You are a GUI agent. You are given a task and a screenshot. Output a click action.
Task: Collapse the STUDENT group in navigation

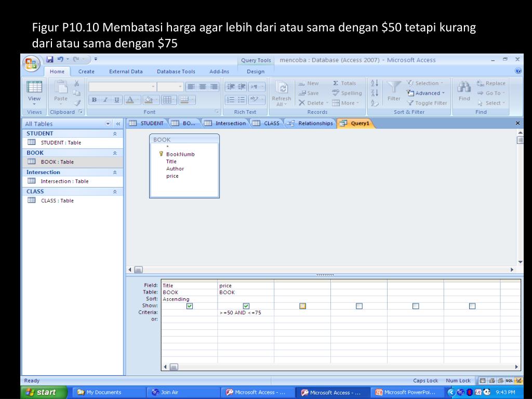tap(115, 134)
